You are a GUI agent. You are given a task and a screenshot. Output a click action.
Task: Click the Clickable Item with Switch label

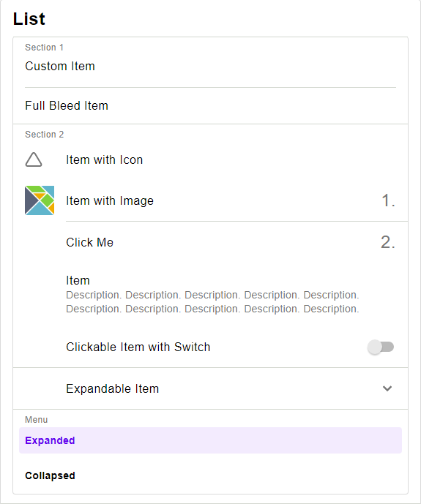point(138,347)
